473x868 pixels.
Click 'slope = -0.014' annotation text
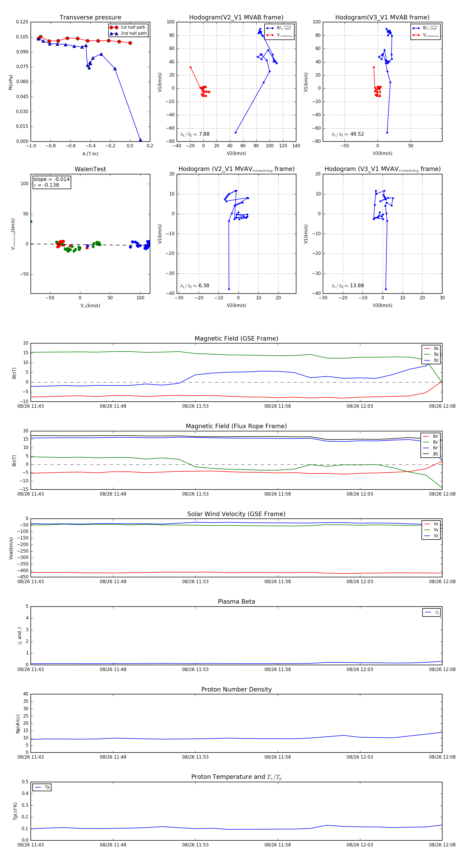[52, 179]
